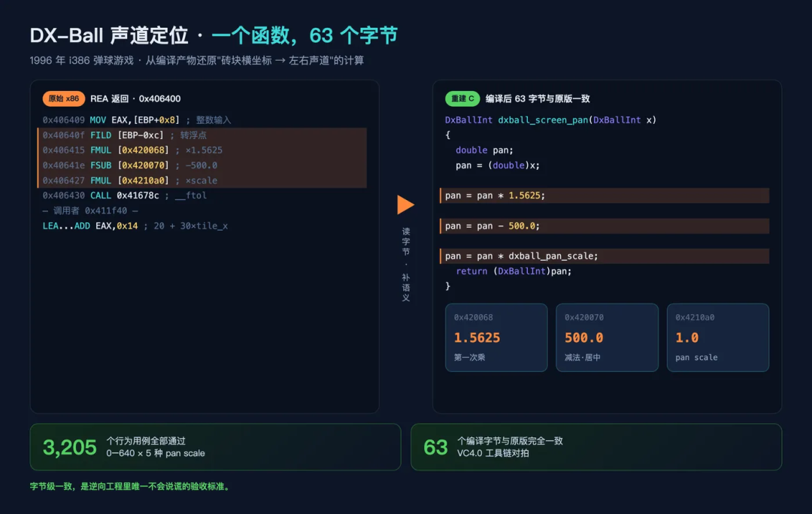812x514 pixels.
Task: Select the 0x406430 CALL 0x41678c line
Action: [x=124, y=195]
